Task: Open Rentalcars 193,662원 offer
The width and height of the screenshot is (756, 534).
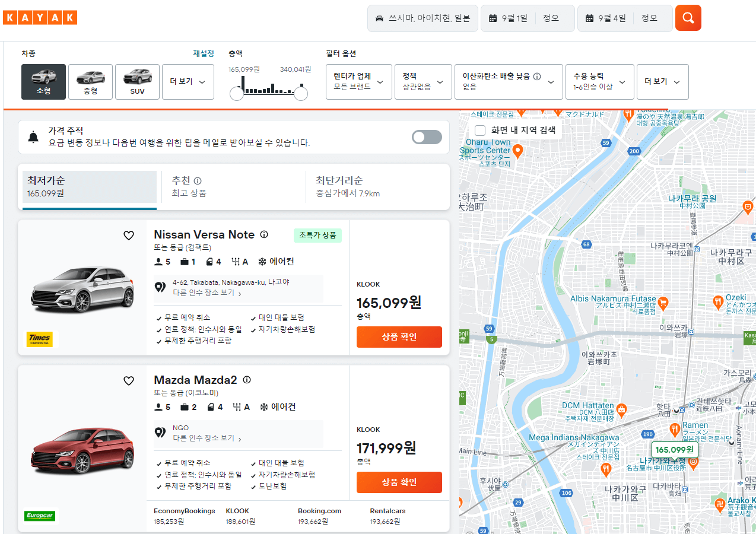Action: [388, 516]
